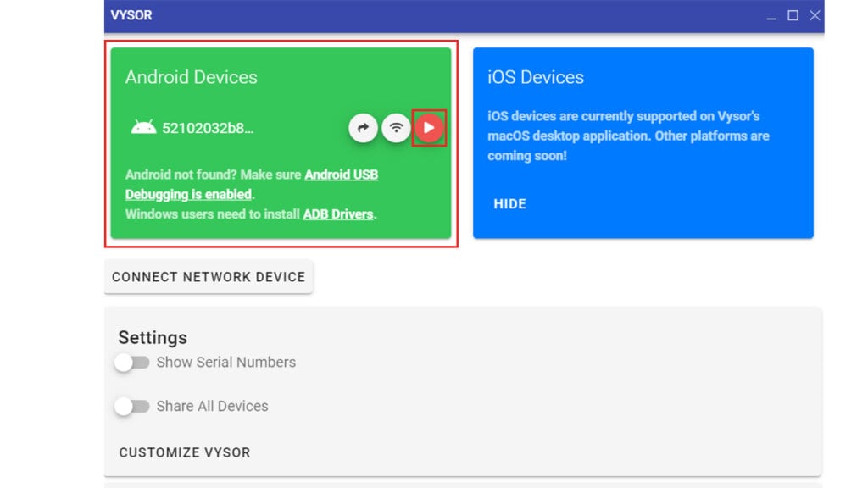Select device 52102032b8... text
The image size is (868, 488).
coord(208,129)
